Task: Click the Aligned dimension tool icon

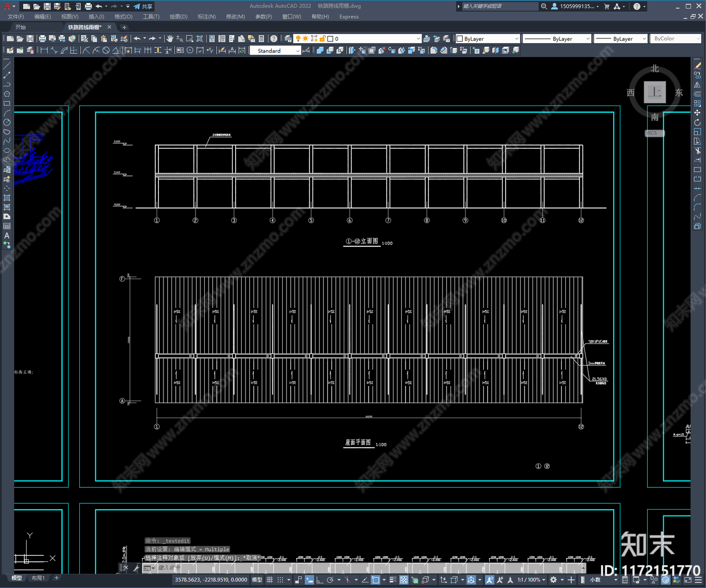Action: pos(54,50)
